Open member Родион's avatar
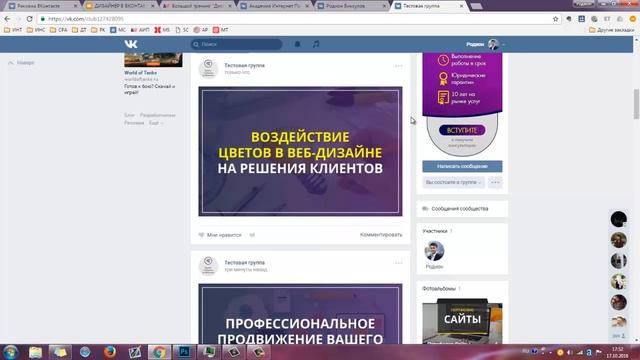Screen dimensions: 640x360 coord(434,251)
